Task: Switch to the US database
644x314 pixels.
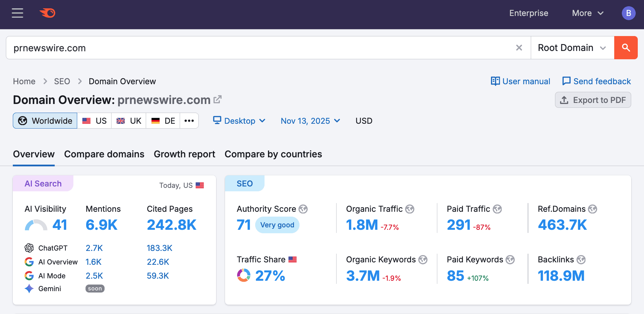Action: click(94, 121)
